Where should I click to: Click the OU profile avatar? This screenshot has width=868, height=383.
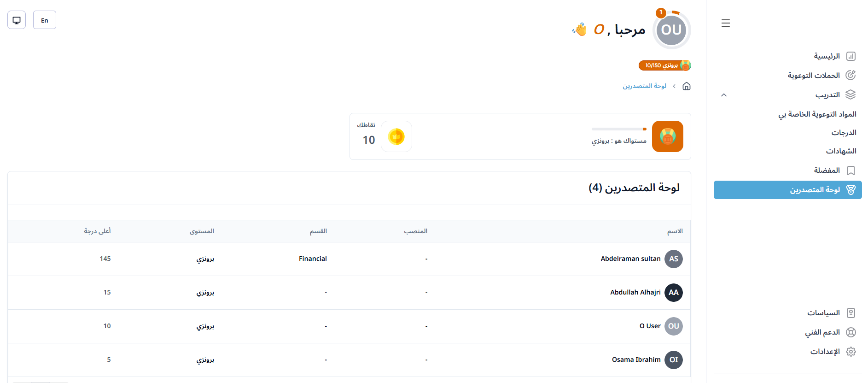tap(671, 30)
